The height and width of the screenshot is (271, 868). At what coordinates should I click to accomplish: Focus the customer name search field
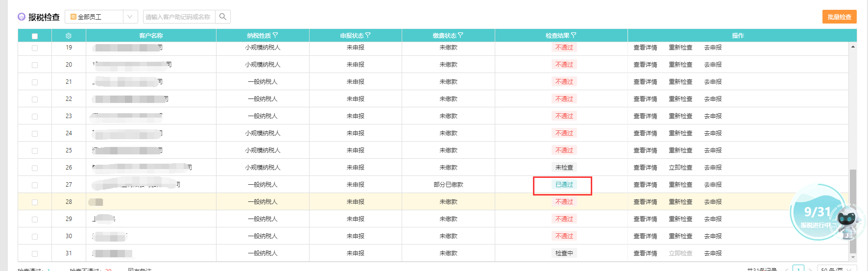pos(179,17)
